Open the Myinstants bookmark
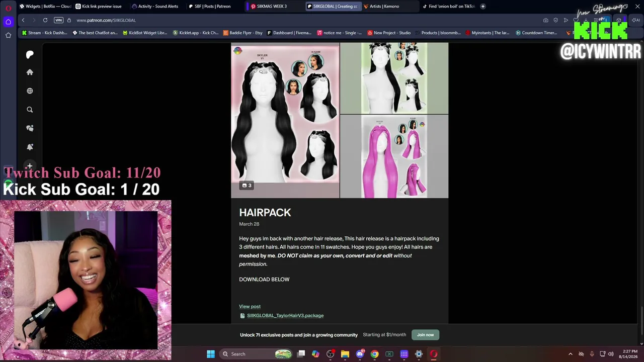 488,33
